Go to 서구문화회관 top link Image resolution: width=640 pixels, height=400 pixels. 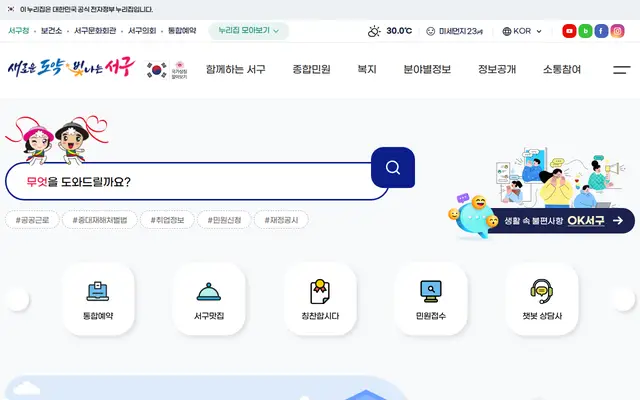(x=95, y=31)
